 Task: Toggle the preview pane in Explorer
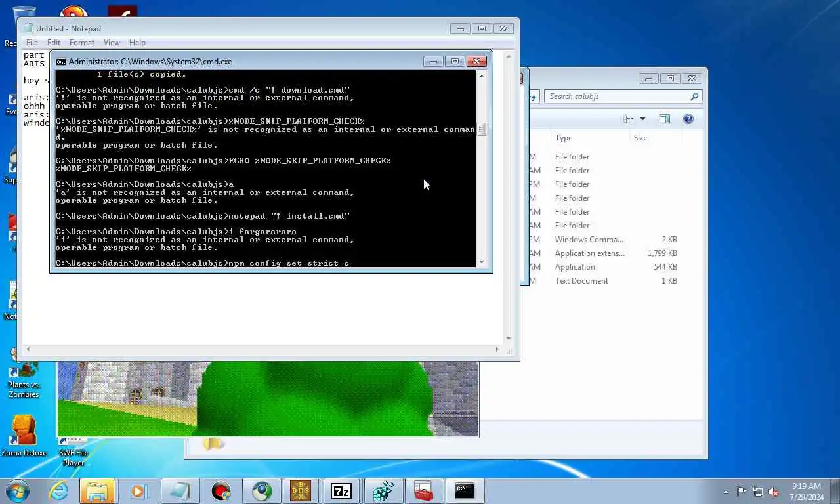664,119
